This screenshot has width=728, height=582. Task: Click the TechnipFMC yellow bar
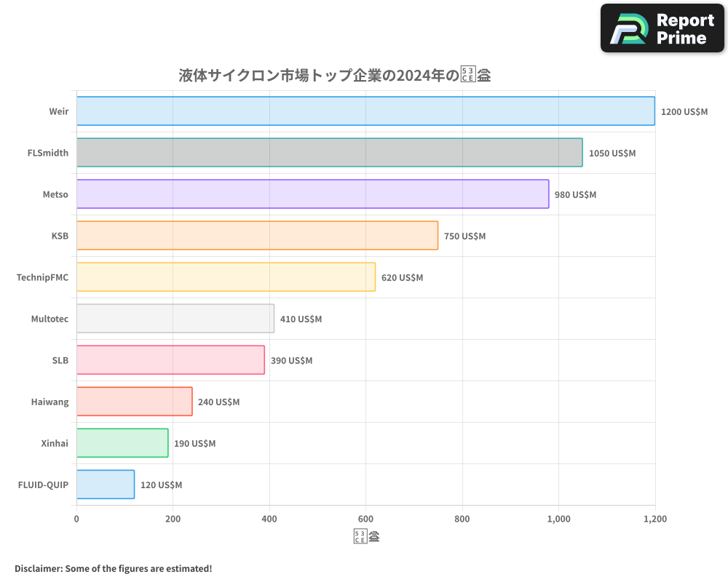[x=226, y=277]
